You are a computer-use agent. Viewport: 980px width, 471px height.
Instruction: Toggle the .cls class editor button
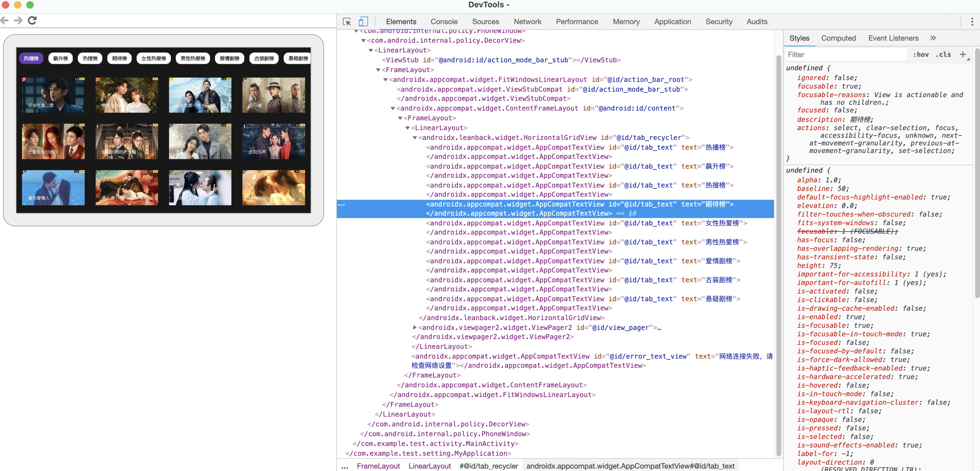tap(943, 54)
